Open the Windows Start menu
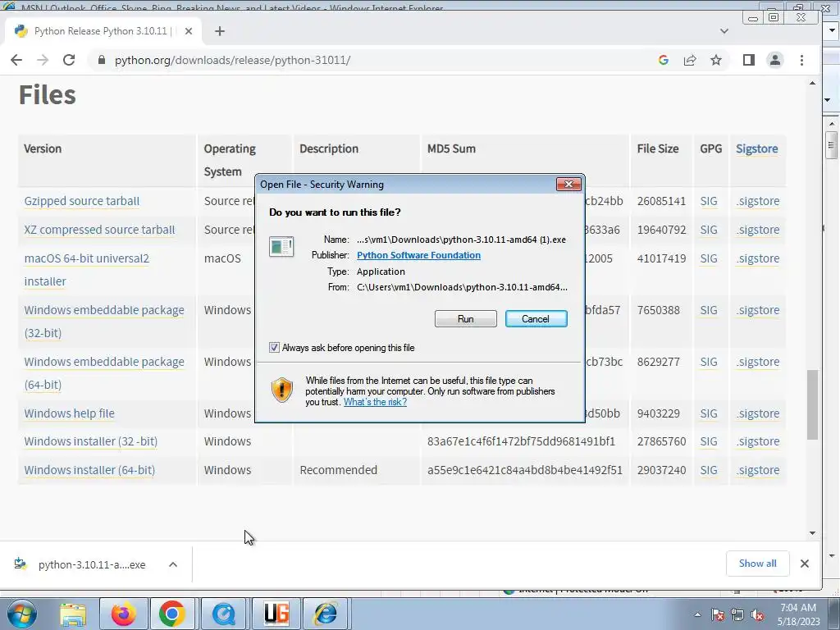The width and height of the screenshot is (840, 630). 21,614
